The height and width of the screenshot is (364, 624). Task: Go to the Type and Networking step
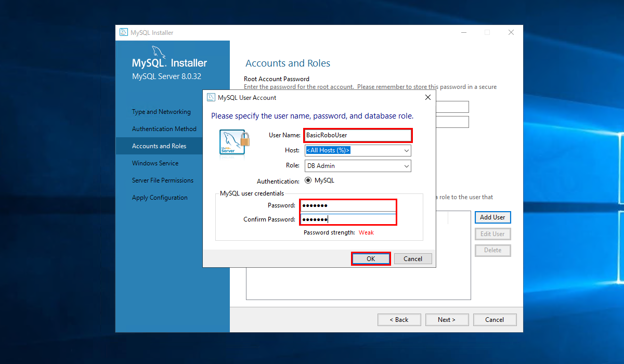tap(161, 112)
